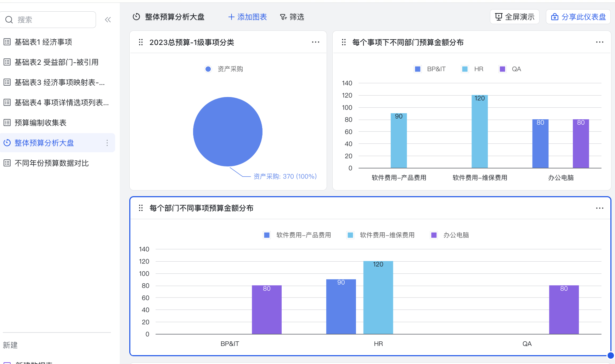Click the blue 资产采购 pie slice
Image resolution: width=615 pixels, height=364 pixels.
(228, 132)
